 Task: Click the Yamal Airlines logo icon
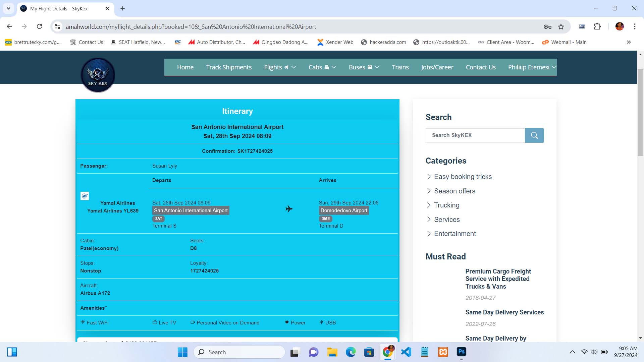tap(85, 196)
